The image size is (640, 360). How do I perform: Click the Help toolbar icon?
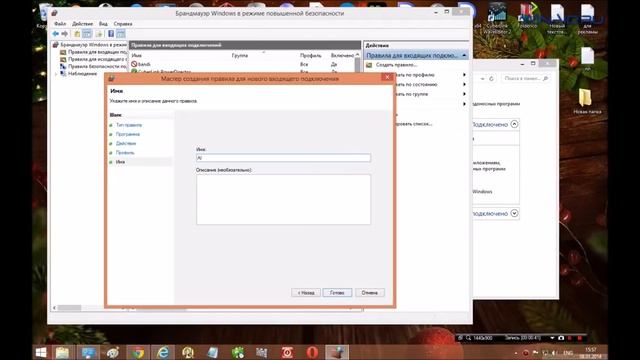tap(111, 34)
